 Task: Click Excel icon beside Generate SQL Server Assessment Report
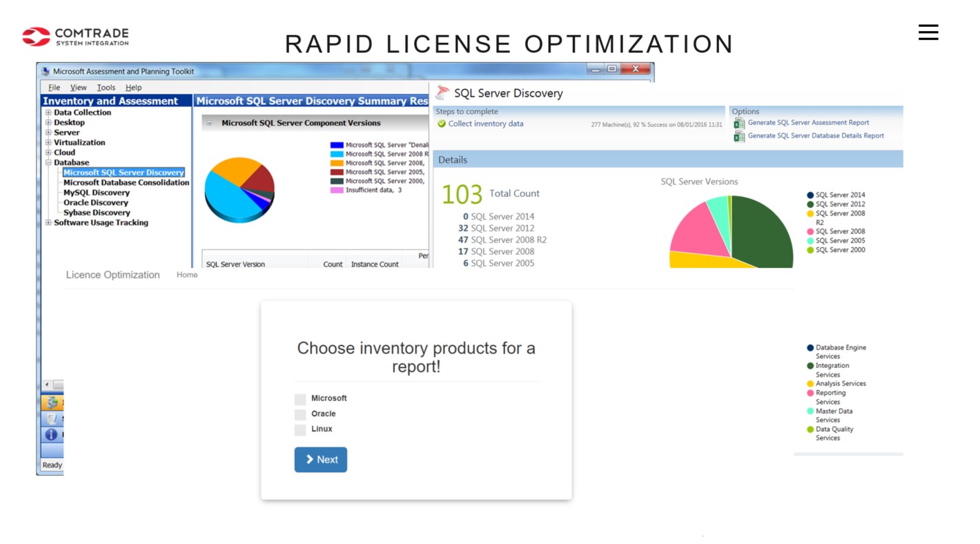(x=739, y=123)
